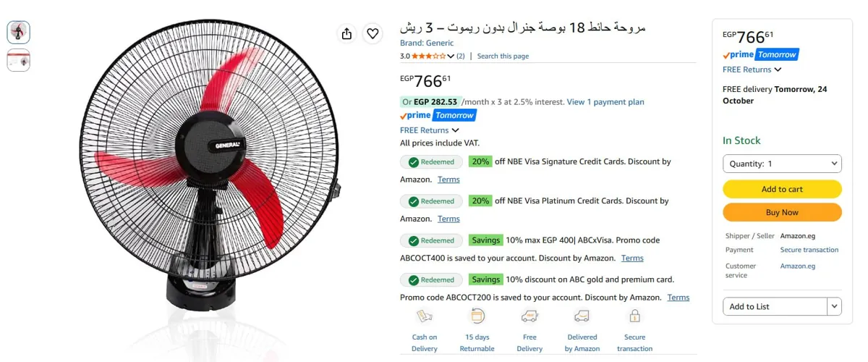Toggle the Redeemed NBE Visa Signature coupon
Image resolution: width=868 pixels, height=362 pixels.
point(432,162)
